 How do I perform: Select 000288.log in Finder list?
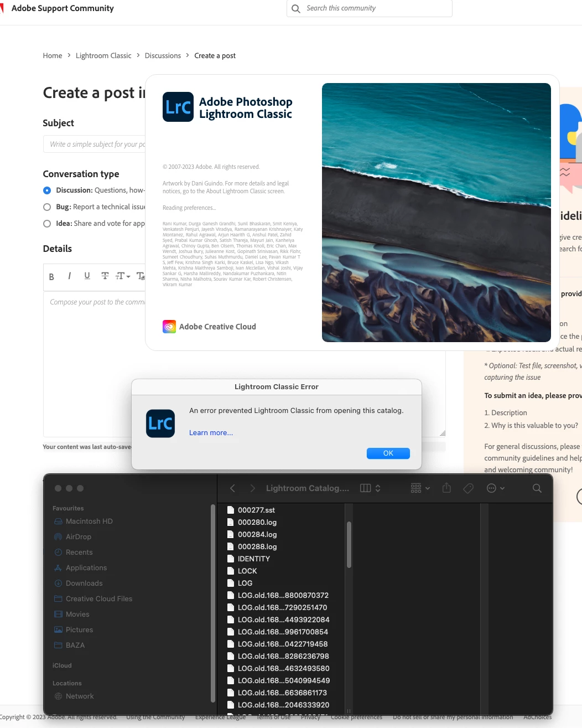tap(252, 546)
